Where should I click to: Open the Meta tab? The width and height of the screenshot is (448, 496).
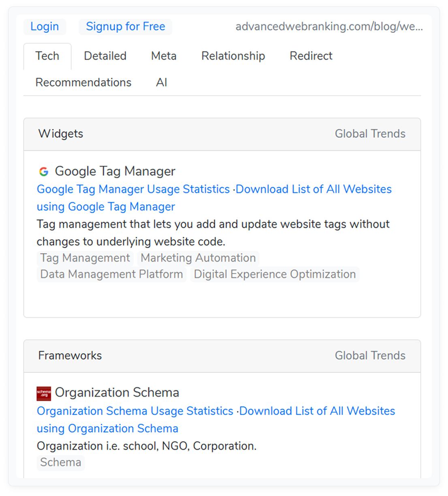[x=164, y=56]
